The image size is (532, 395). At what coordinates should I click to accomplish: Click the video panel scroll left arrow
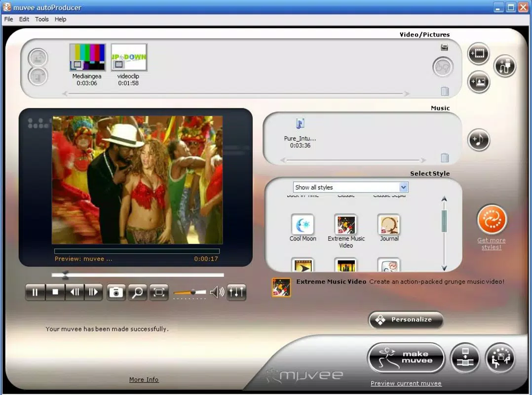[x=65, y=94]
